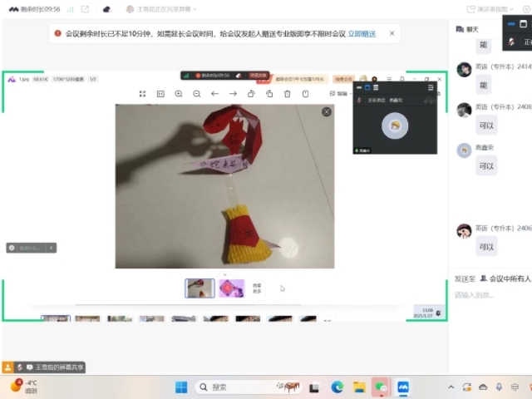Click the promotional member banner in viewer title bar
This screenshot has width=532, height=399.
click(x=293, y=79)
